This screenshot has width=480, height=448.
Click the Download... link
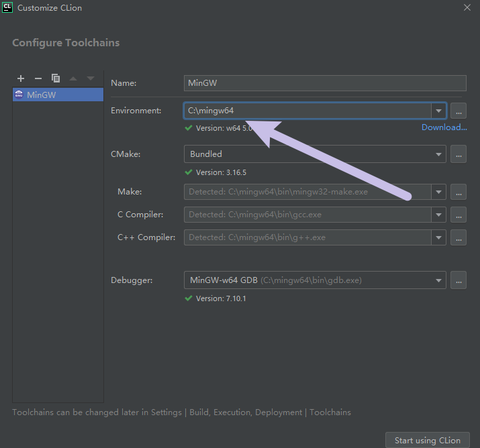(x=444, y=127)
